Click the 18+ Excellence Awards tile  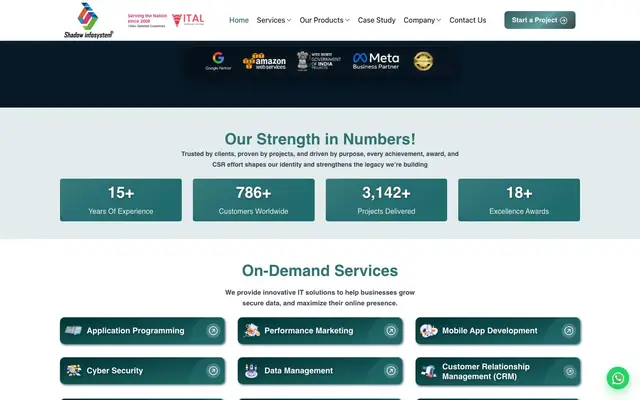[519, 200]
